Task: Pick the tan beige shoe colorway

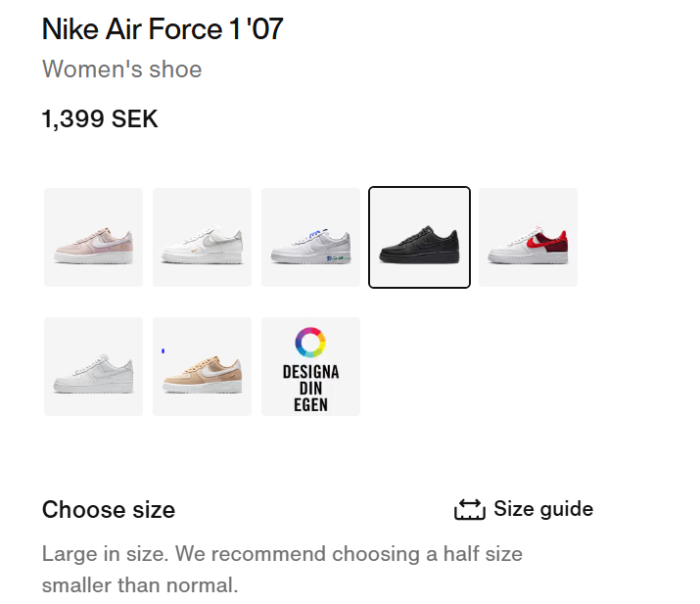Action: tap(202, 367)
